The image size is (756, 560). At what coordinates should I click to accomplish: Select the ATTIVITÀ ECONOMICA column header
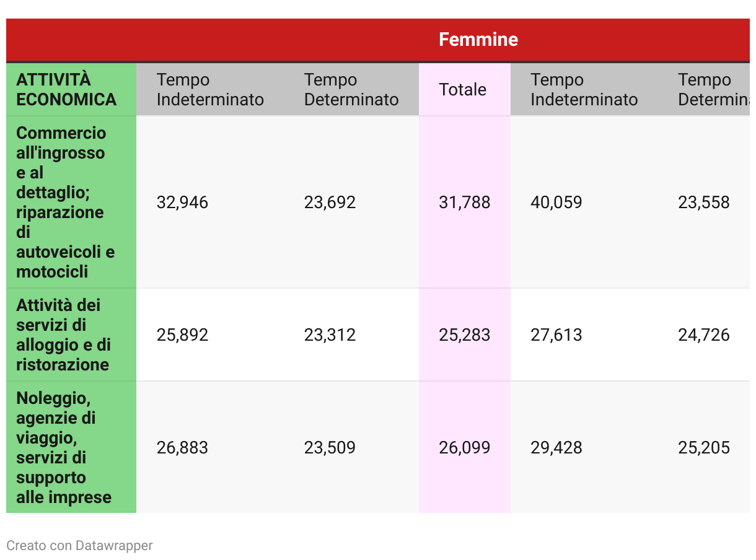pos(67,90)
